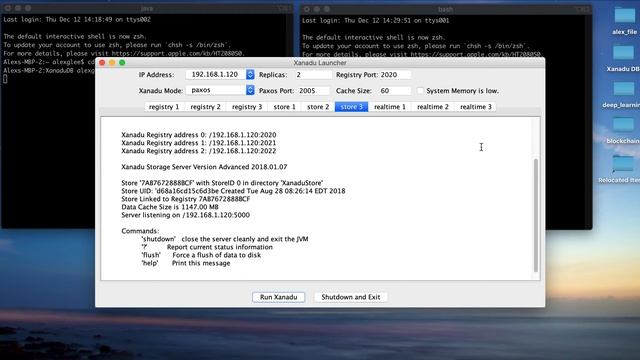
Task: Click the 'Server listening on /192.168.1.120:5000' line
Action: 185,215
